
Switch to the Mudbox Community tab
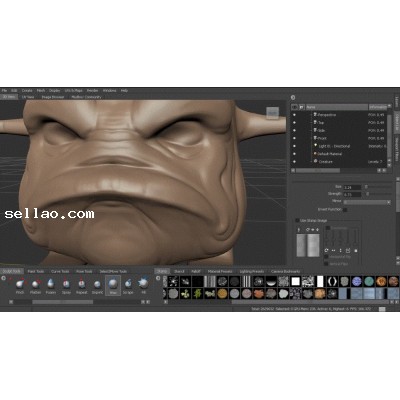pos(86,97)
